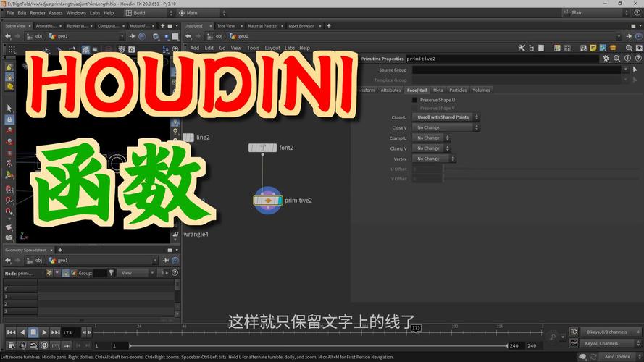Toggle spreadsheet vertices attribute button

coord(57,273)
